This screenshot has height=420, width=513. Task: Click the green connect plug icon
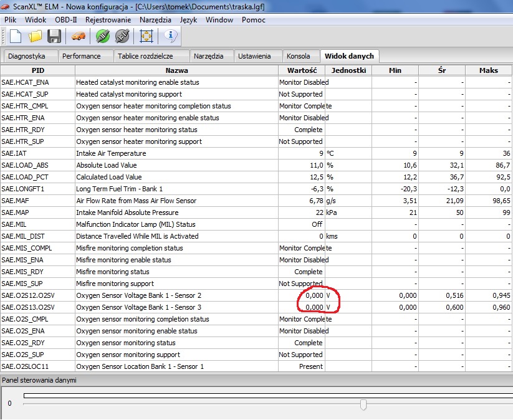(x=103, y=36)
